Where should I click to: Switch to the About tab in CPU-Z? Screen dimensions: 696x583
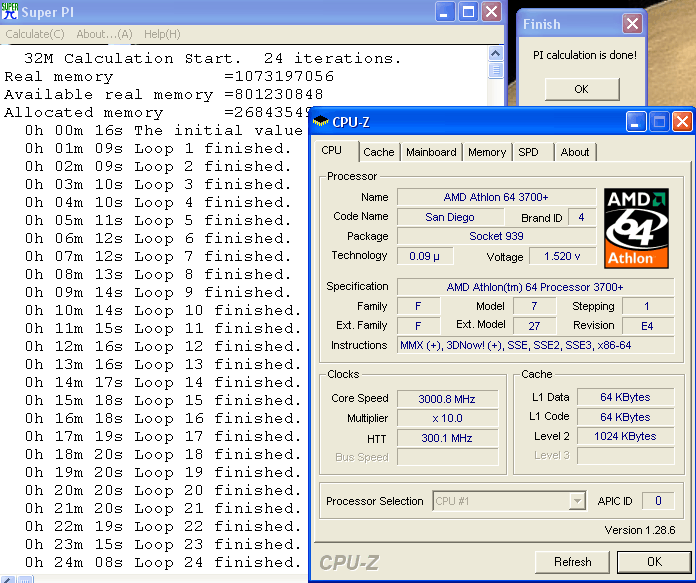click(575, 152)
